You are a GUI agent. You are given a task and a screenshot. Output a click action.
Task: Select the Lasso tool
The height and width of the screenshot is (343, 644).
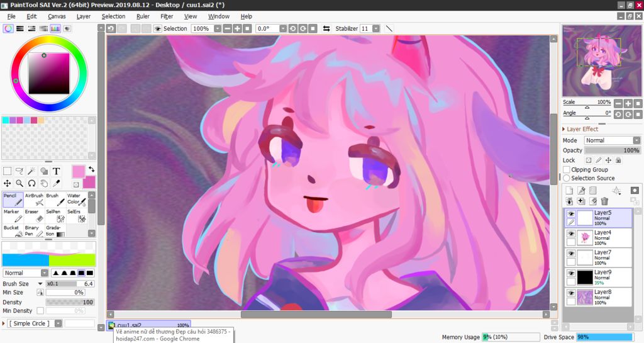click(x=19, y=171)
